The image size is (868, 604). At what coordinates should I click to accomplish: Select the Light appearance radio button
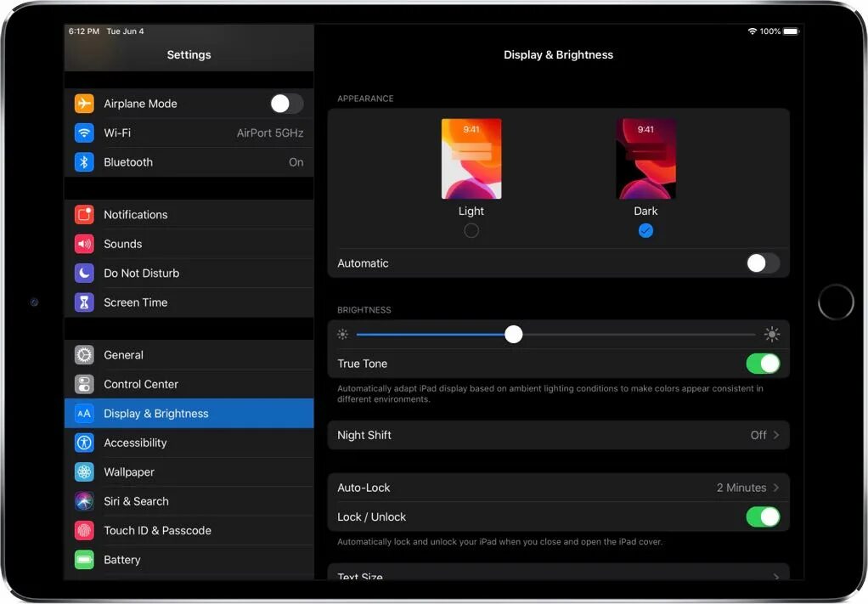pos(471,230)
